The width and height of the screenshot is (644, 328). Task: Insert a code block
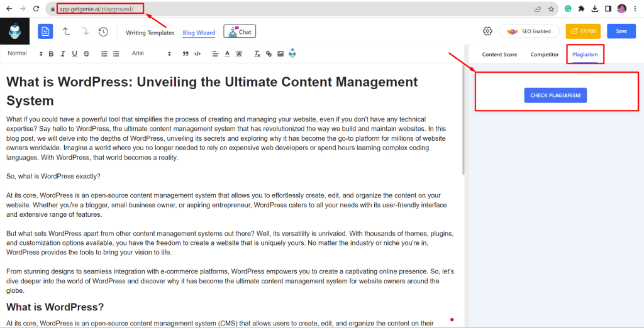pos(197,54)
